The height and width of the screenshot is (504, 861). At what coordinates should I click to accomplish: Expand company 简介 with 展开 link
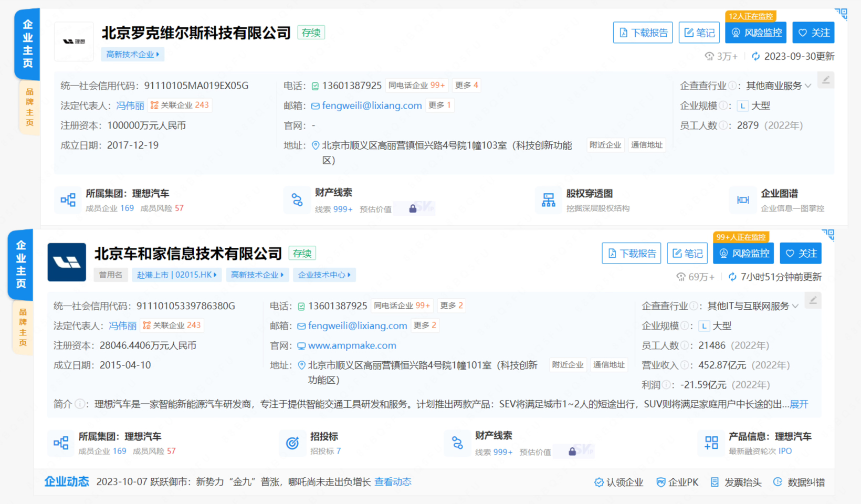coord(799,404)
